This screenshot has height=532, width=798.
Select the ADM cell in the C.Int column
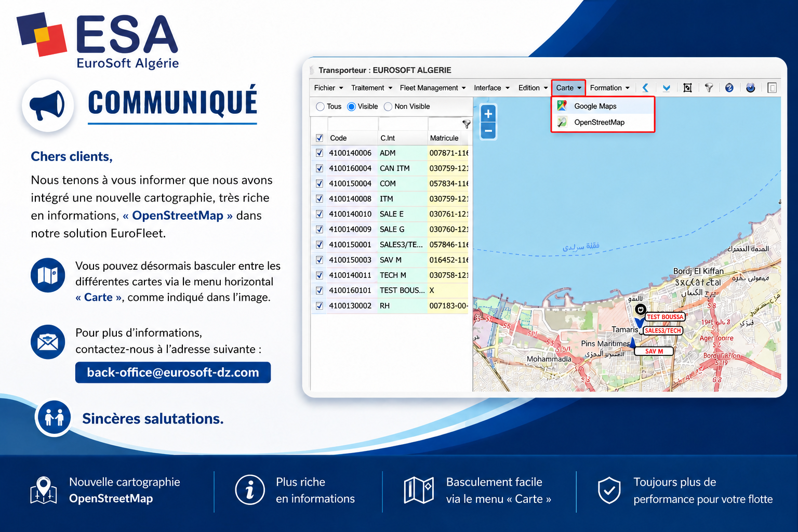point(402,153)
